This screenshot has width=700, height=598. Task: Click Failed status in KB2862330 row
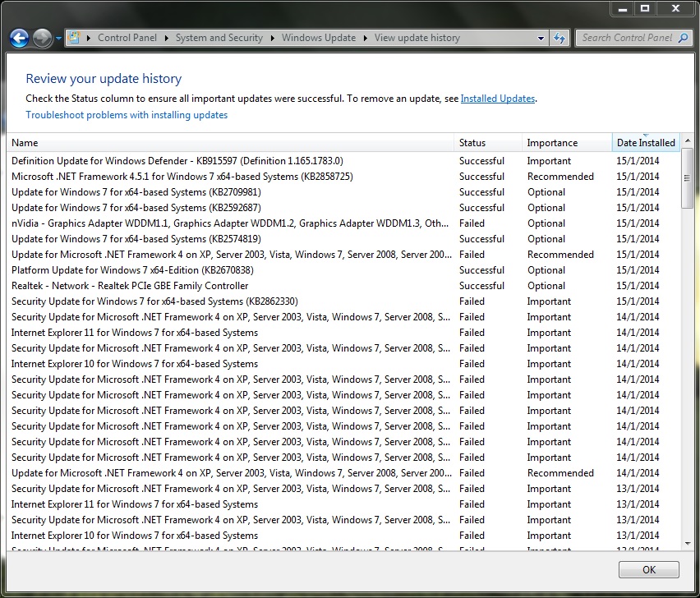(472, 301)
